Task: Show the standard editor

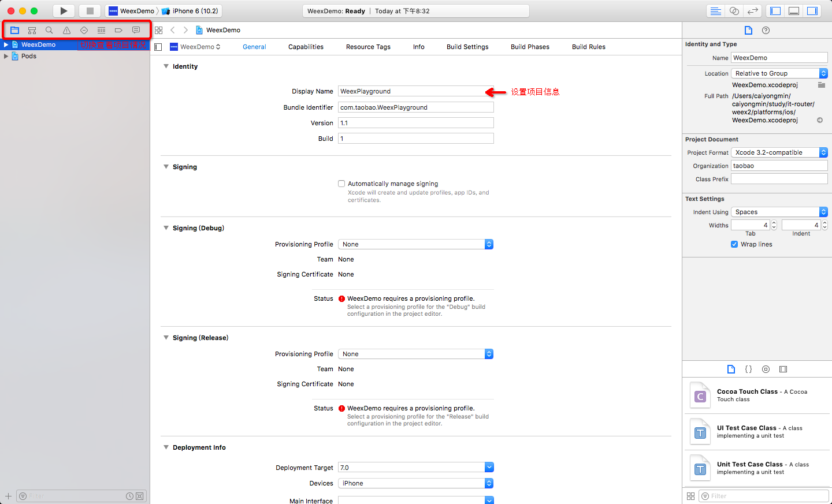Action: (x=715, y=11)
